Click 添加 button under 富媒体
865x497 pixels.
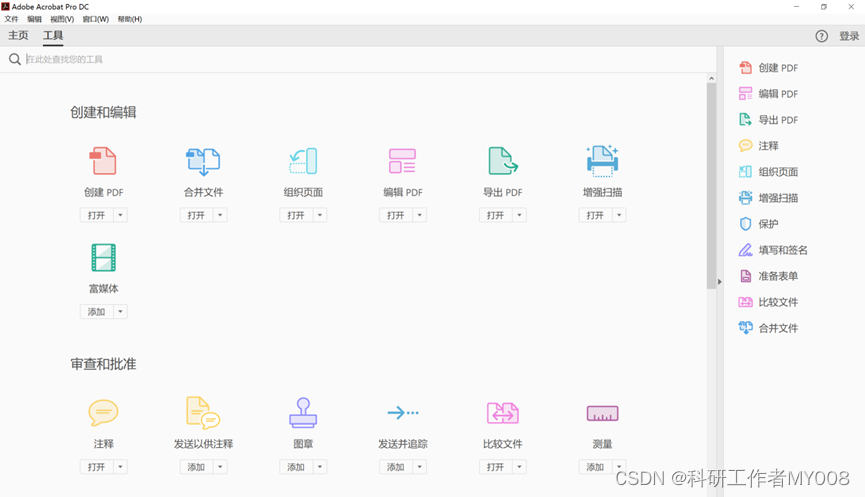(97, 312)
